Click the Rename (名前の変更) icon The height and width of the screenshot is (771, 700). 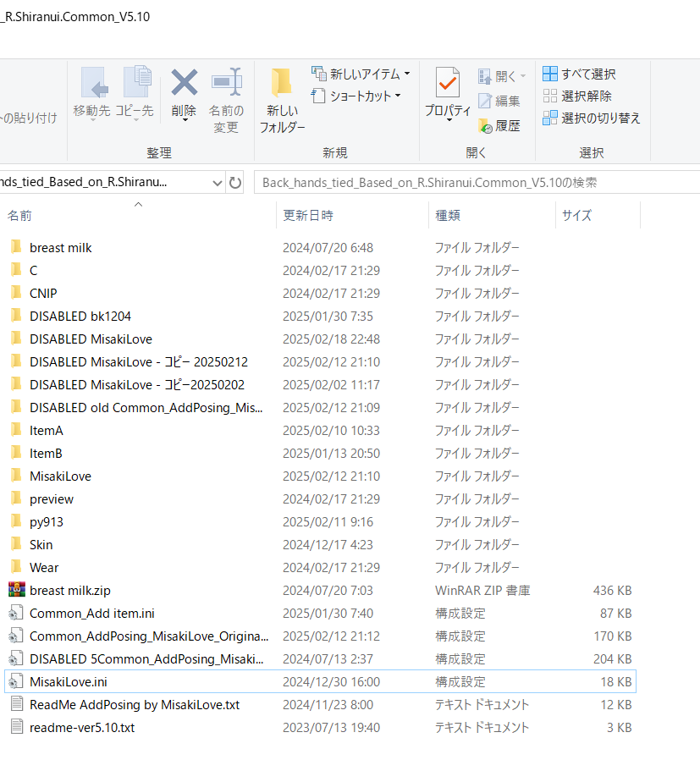pos(226,82)
